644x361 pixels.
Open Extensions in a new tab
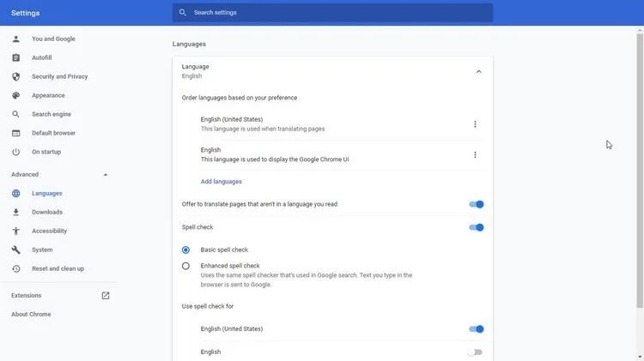(106, 296)
